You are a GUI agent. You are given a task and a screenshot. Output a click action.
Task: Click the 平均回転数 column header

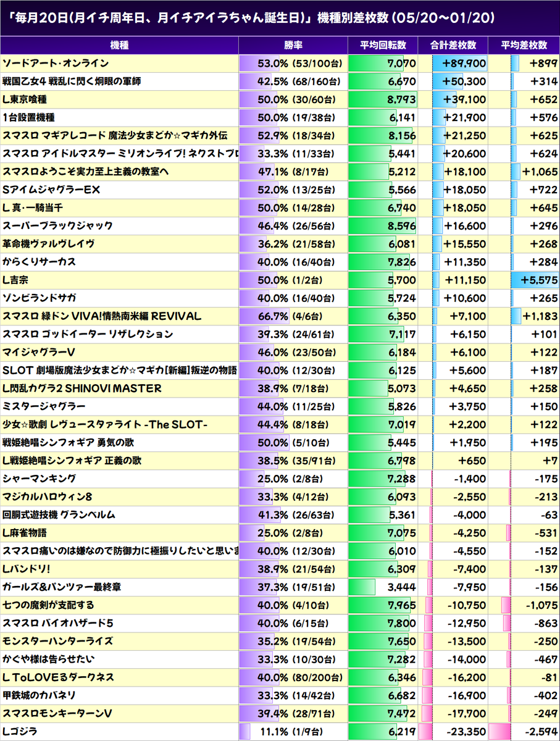[x=383, y=46]
